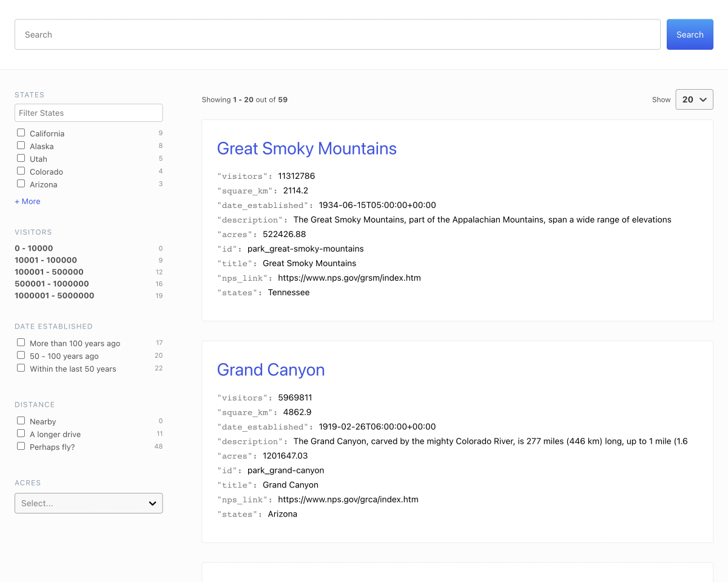
Task: Open the Great Smoky Mountains park page
Action: 306,149
